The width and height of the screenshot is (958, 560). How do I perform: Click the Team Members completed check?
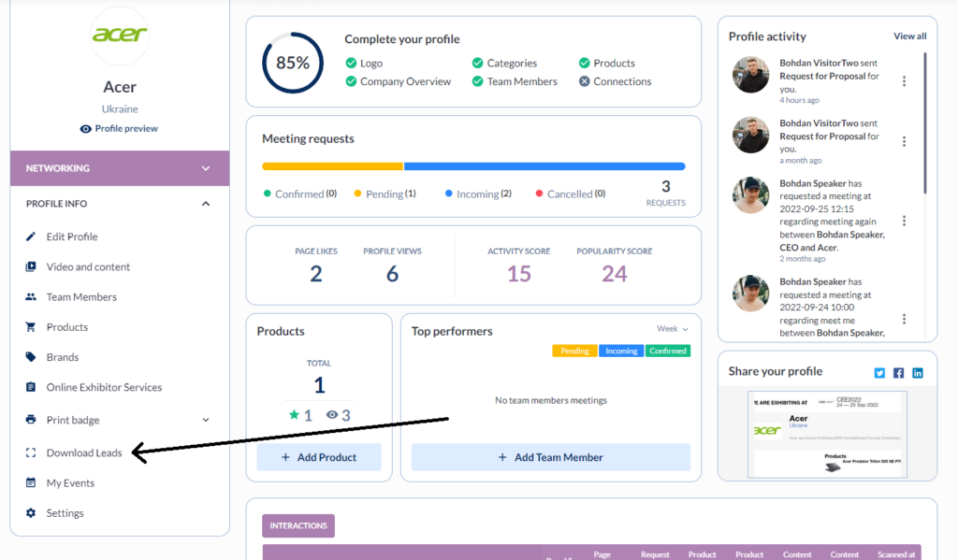pos(478,81)
